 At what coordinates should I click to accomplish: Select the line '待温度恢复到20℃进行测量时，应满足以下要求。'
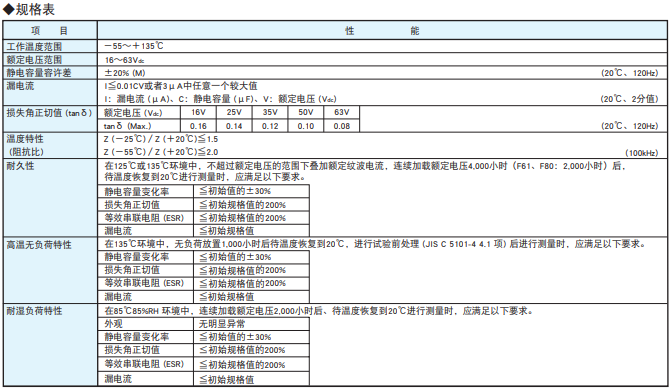[x=206, y=177]
